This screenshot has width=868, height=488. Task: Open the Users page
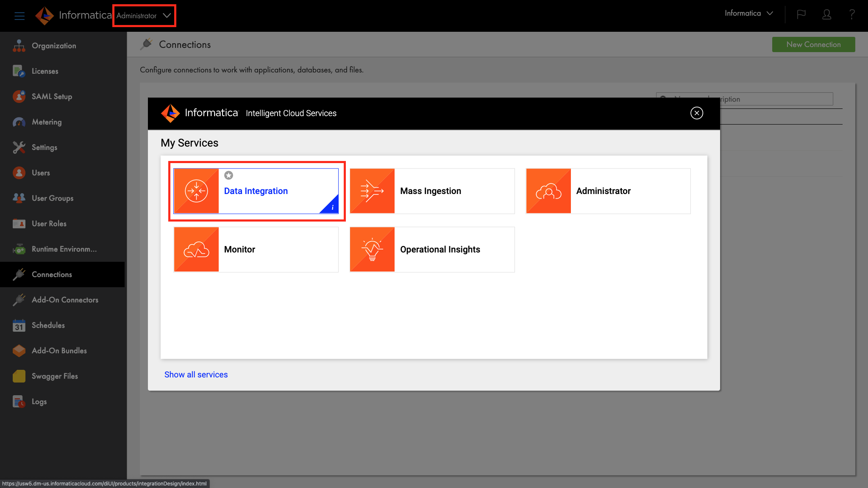[x=62, y=173]
